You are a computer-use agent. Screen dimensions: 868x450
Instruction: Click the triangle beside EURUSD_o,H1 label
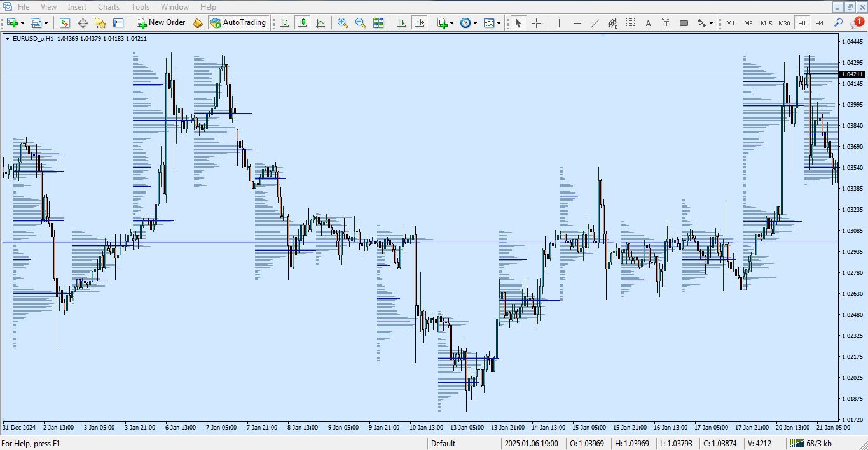pyautogui.click(x=7, y=38)
